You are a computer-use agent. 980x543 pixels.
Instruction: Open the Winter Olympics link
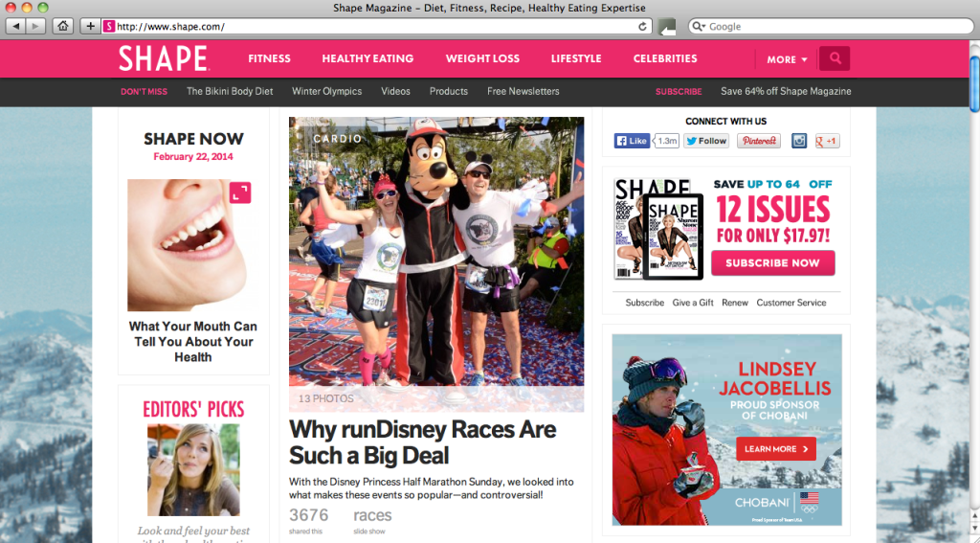[327, 91]
